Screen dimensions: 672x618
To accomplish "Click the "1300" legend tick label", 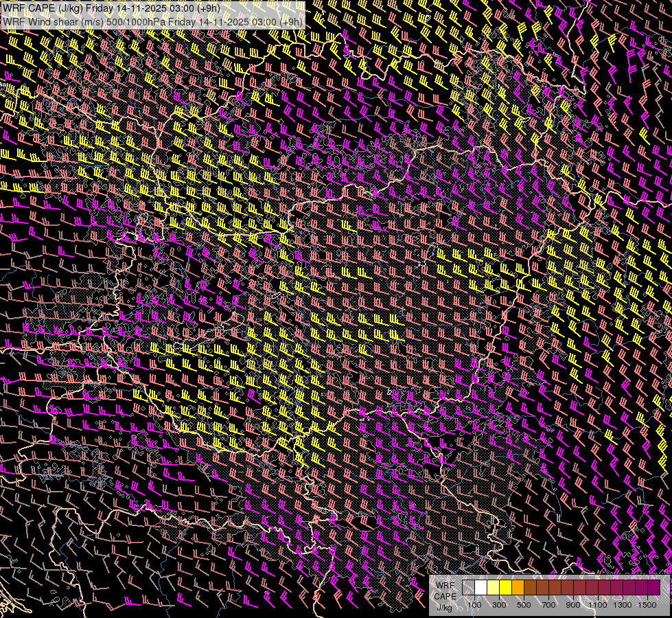I will click(623, 605).
